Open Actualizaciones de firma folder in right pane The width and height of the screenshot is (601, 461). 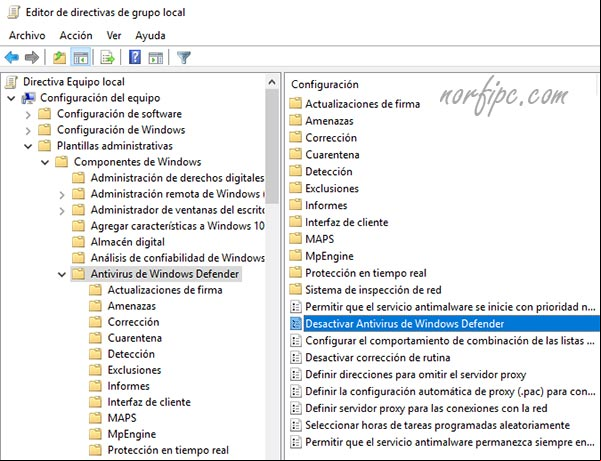[x=362, y=104]
